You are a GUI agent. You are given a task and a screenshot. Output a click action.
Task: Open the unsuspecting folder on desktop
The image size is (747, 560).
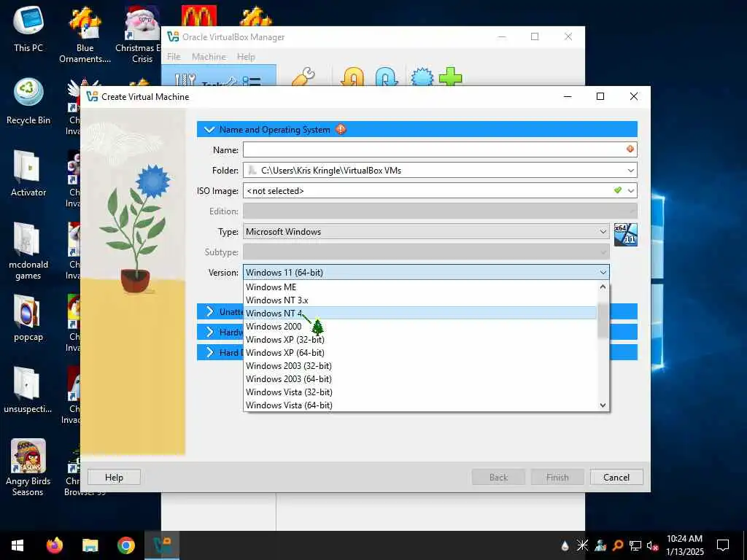point(28,390)
